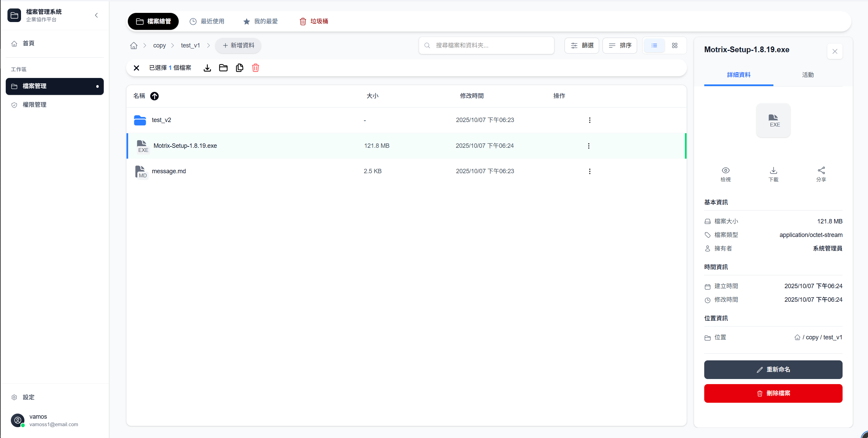Clear selection with the X icon
The width and height of the screenshot is (868, 438).
pyautogui.click(x=136, y=68)
